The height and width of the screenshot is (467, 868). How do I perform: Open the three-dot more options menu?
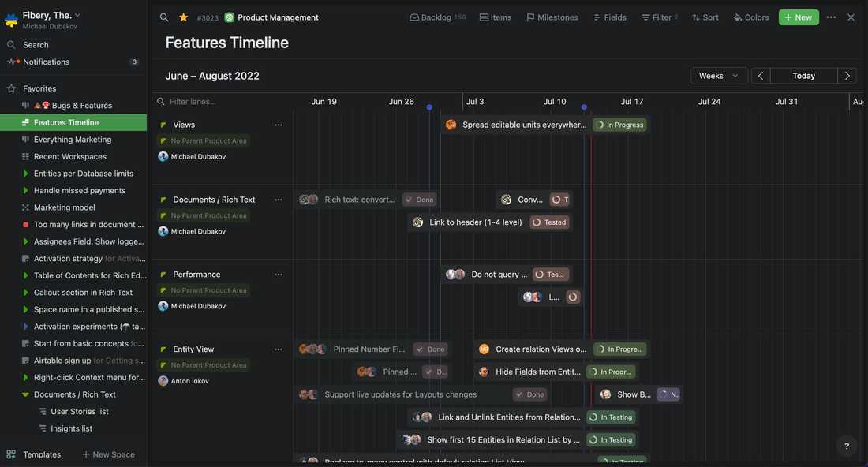(831, 17)
